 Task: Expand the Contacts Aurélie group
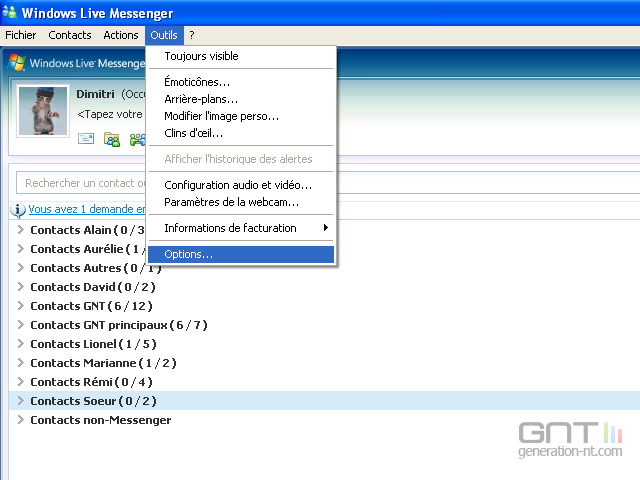(x=20, y=248)
